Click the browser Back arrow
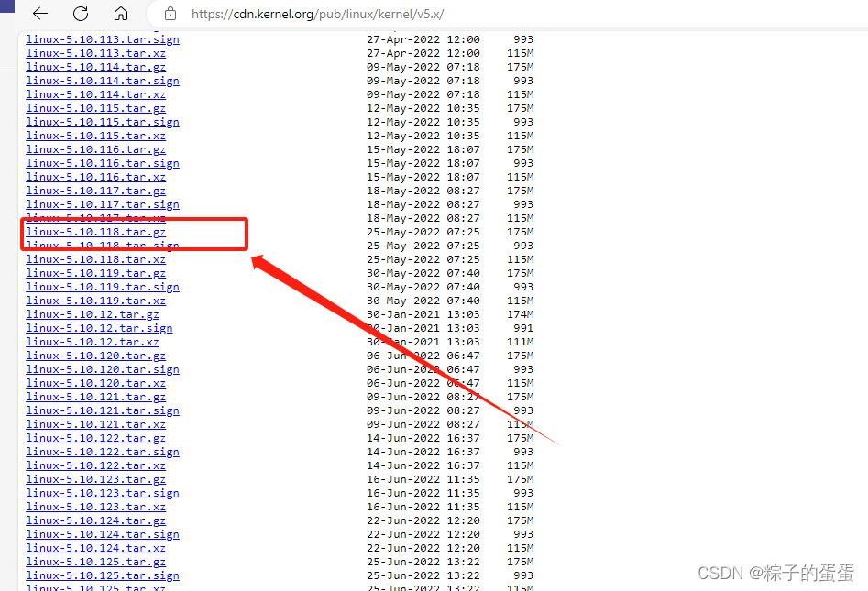Viewport: 868px width, 591px height. (38, 14)
